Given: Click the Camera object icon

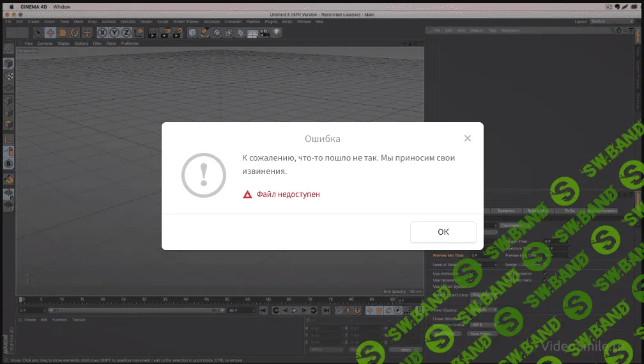Looking at the screenshot, I should click(x=265, y=33).
